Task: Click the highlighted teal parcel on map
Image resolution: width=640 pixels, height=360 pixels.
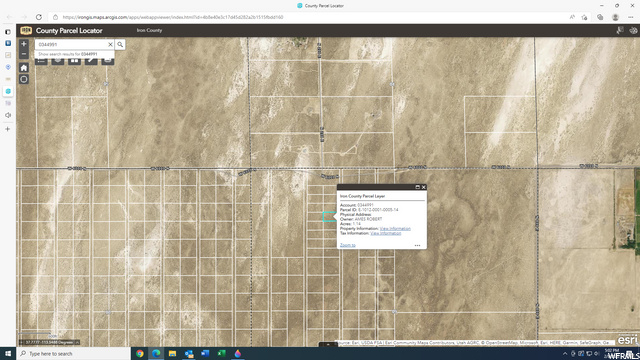Action: tap(329, 217)
